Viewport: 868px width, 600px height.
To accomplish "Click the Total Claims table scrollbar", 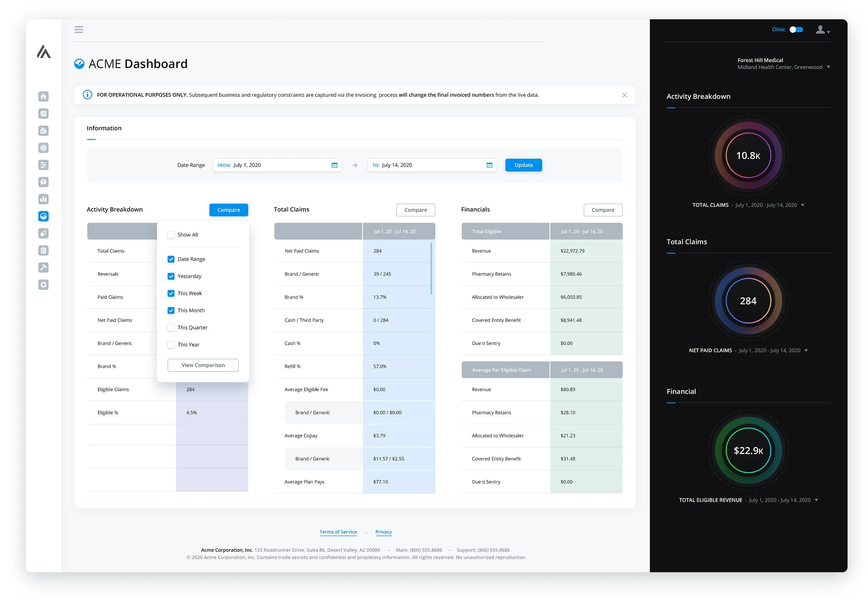I will tap(431, 268).
